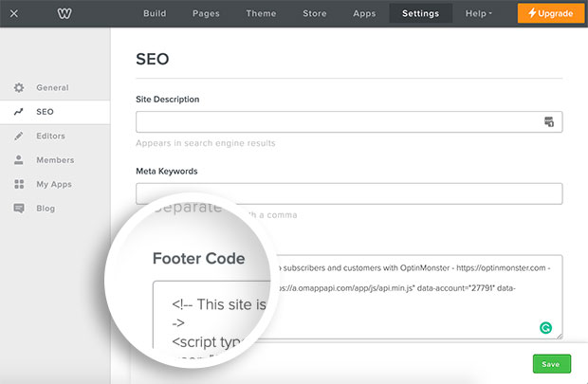
Task: Click the textarea resize handle corner
Action: pyautogui.click(x=560, y=337)
